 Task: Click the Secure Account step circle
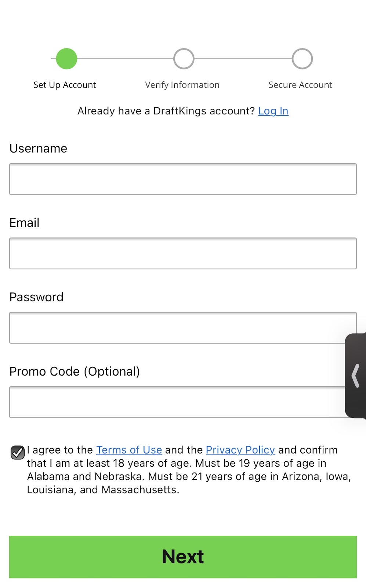click(302, 59)
